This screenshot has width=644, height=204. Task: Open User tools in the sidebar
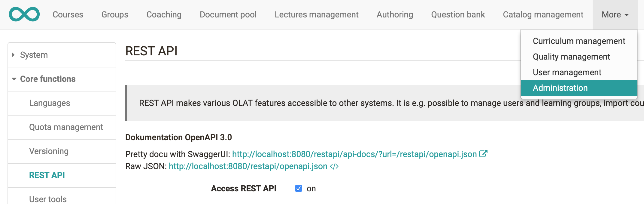48,199
